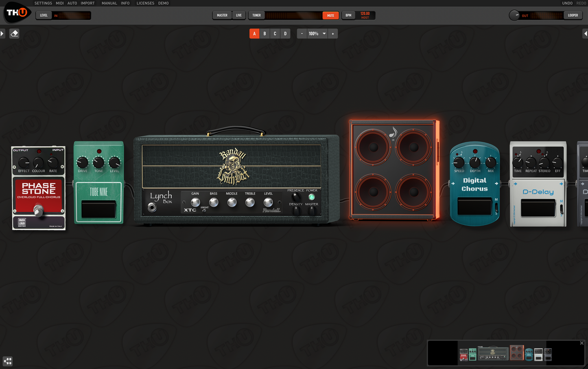Open the LICENSES menu
Image resolution: width=588 pixels, height=369 pixels.
click(145, 3)
